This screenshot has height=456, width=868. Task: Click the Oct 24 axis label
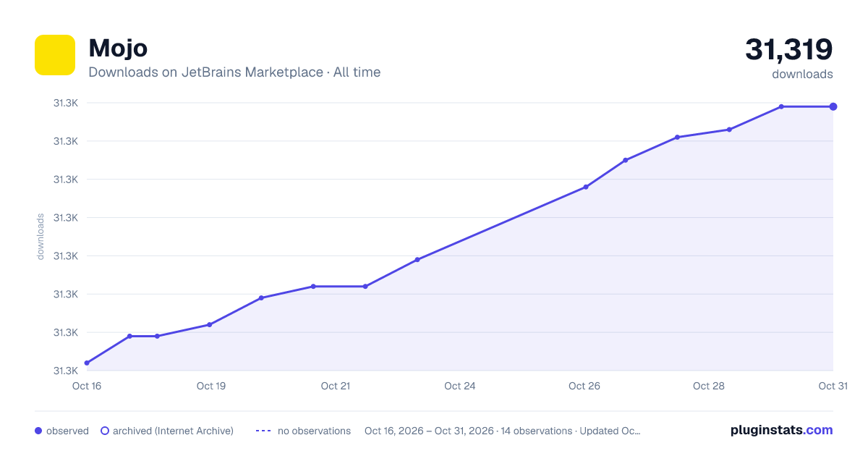[x=460, y=386]
